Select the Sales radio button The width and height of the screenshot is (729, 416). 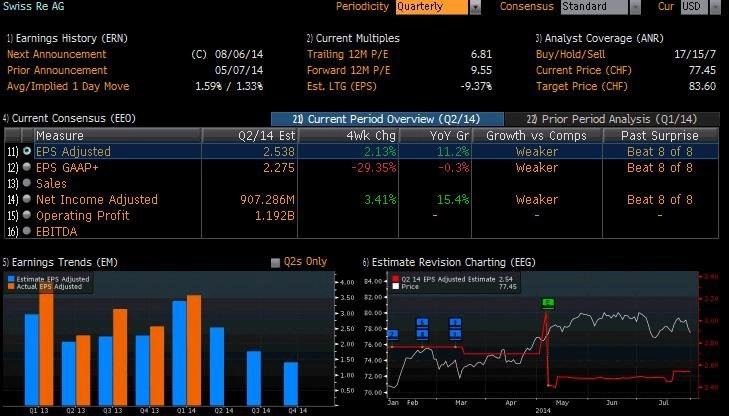tap(27, 183)
